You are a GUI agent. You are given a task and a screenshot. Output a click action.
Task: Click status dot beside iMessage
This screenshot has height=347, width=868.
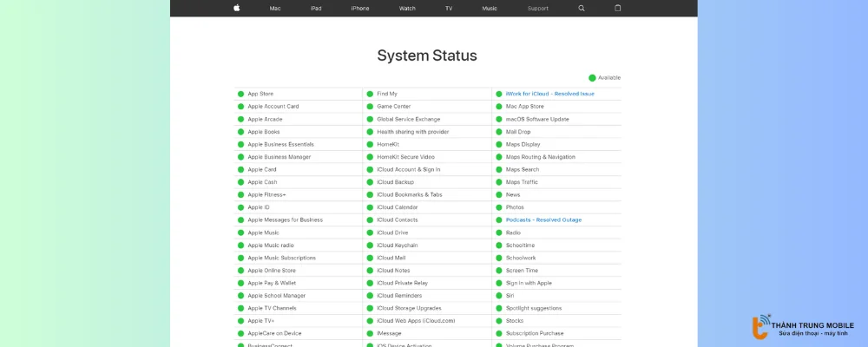tap(370, 333)
